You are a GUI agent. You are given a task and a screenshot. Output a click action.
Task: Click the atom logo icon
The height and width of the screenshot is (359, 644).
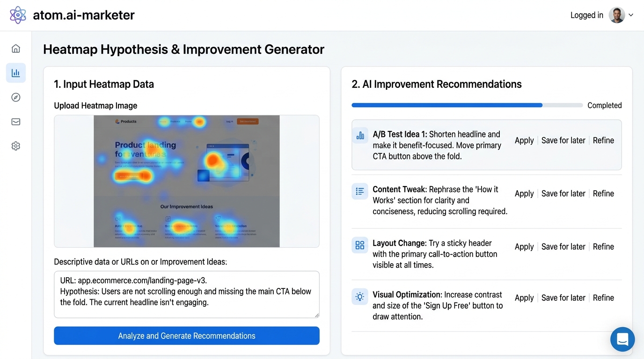18,15
